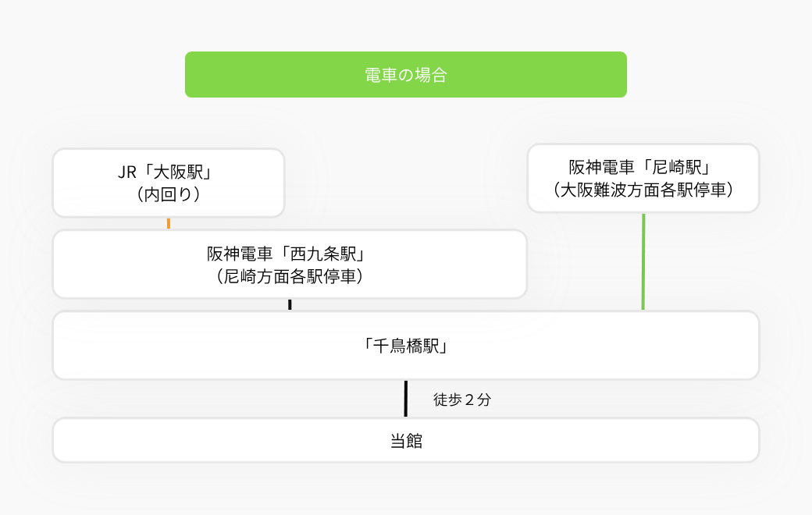Select the 「西九条駅」 station name
This screenshot has height=515, width=812.
[323, 254]
